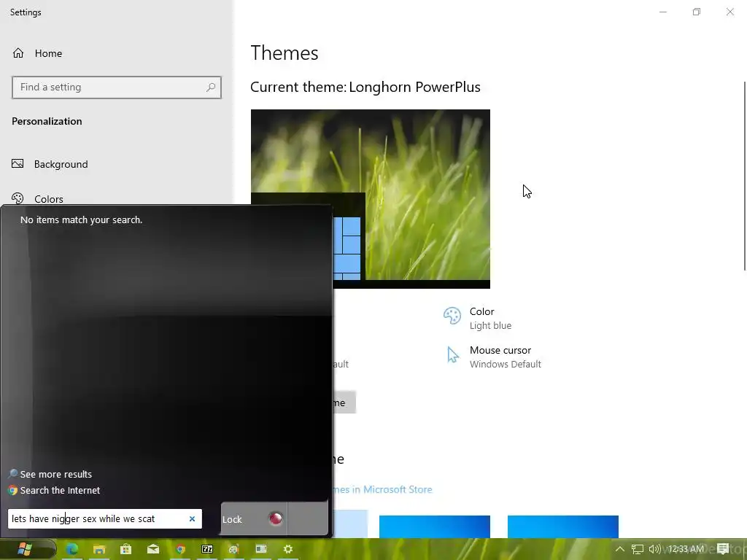Open the clock showing 12:33 AM
This screenshot has height=560, width=747.
point(686,549)
